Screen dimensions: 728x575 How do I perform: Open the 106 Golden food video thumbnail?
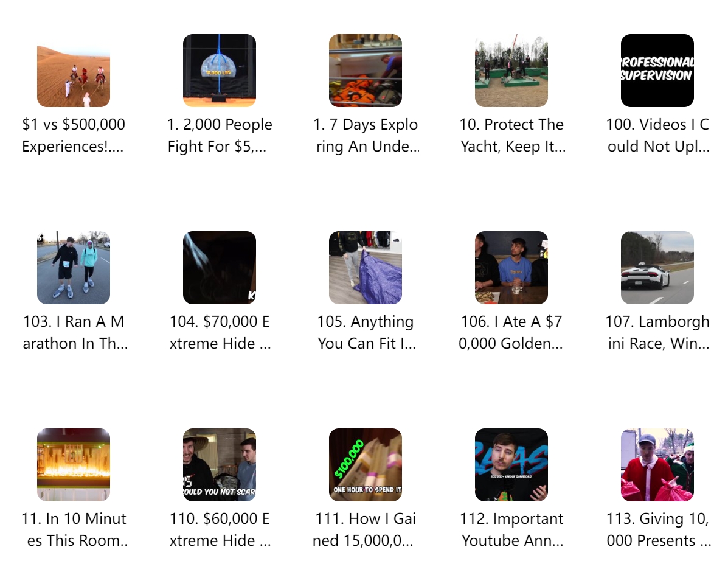click(511, 268)
